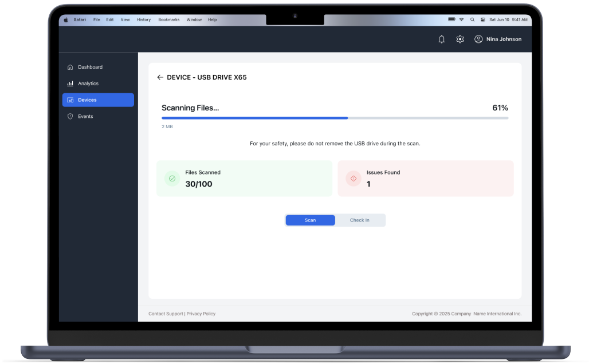The image size is (589, 364).
Task: Click the green checkmark Files Scanned icon
Action: pos(172,179)
